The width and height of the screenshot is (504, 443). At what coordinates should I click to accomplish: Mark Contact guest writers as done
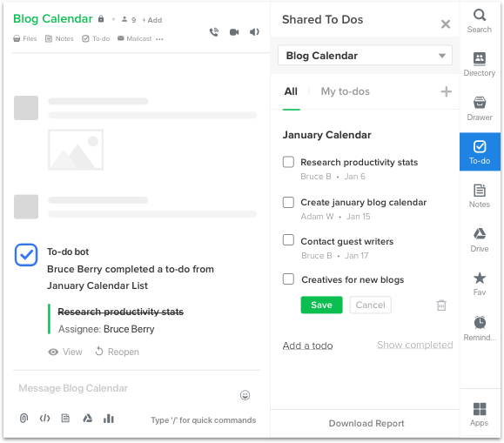[288, 240]
